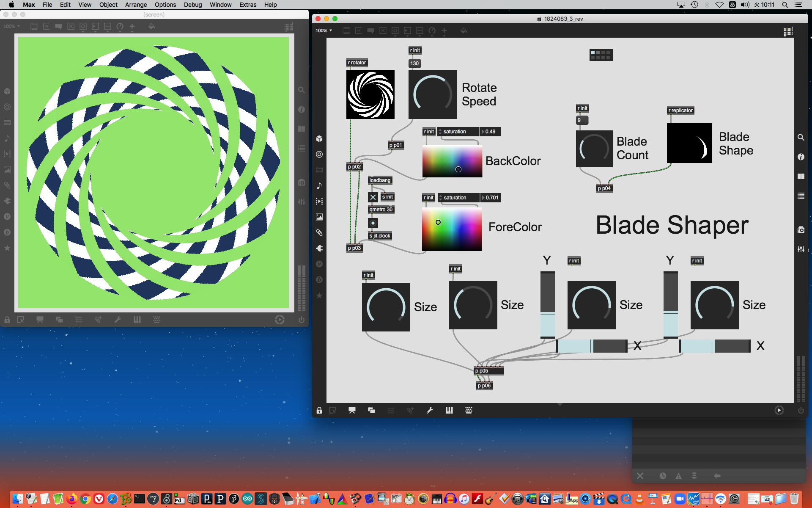This screenshot has height=508, width=812.
Task: Open Max console wrench icon
Action: point(430,410)
